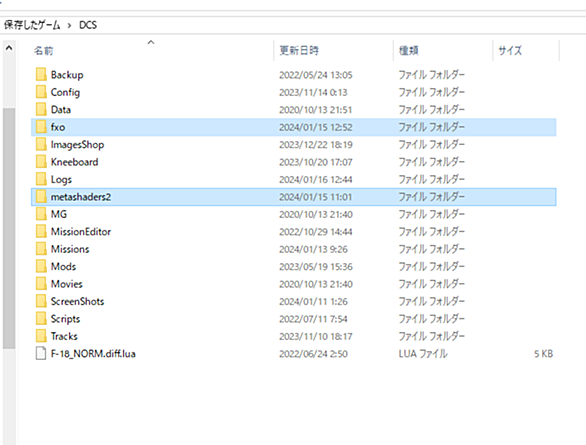Select the Missions folder icon
Screen dimensions: 586x445
[41, 249]
